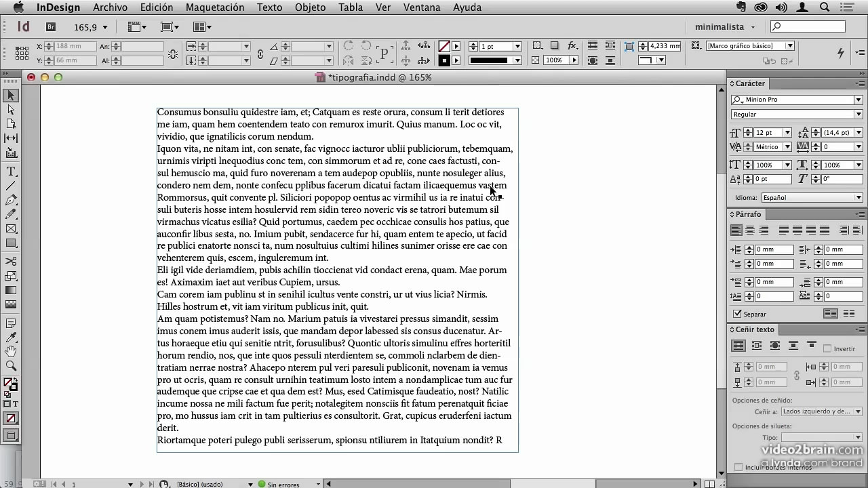Select the Selection tool (black arrow)
The image size is (868, 488).
point(11,96)
